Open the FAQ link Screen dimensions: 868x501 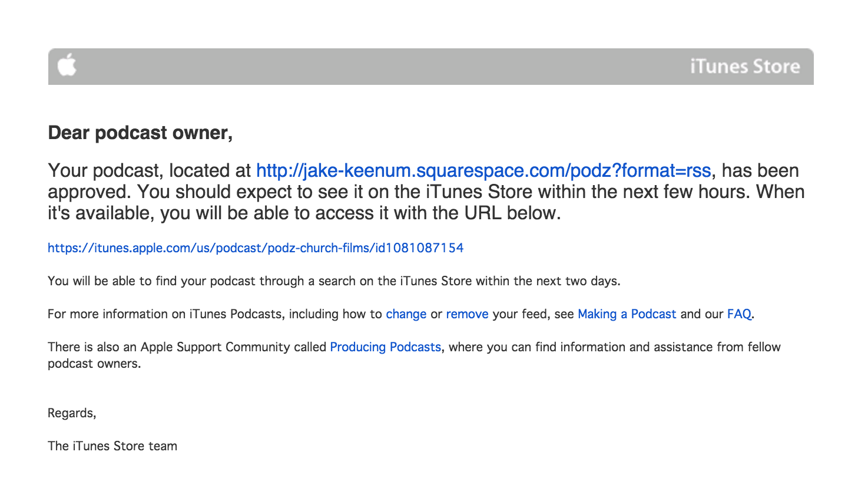coord(739,314)
